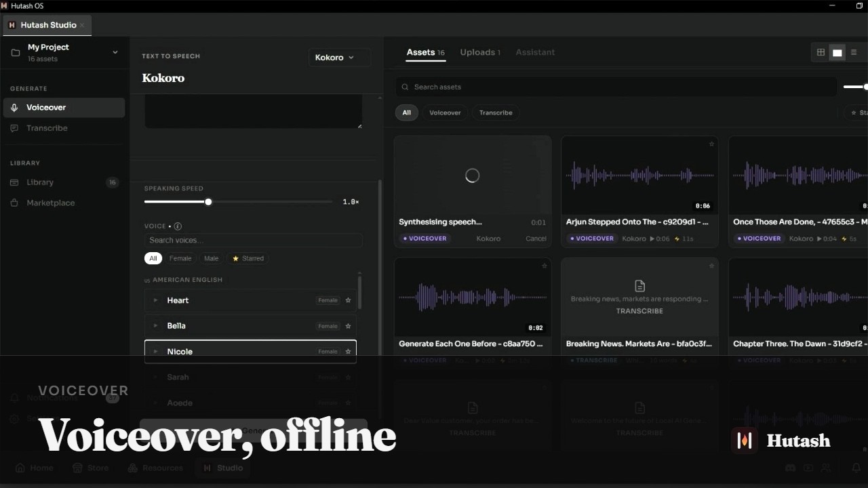Viewport: 868px width, 488px height.
Task: Switch to the Assets tab
Action: (x=425, y=52)
